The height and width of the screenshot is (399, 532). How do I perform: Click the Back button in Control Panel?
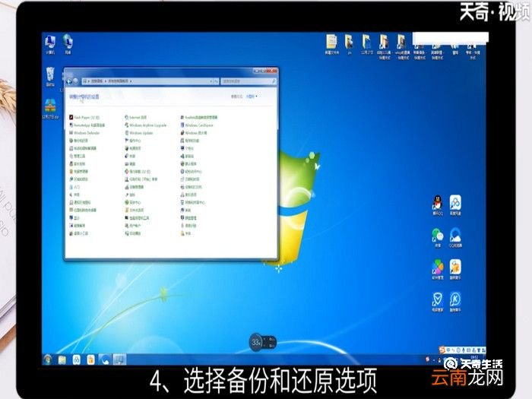69,81
